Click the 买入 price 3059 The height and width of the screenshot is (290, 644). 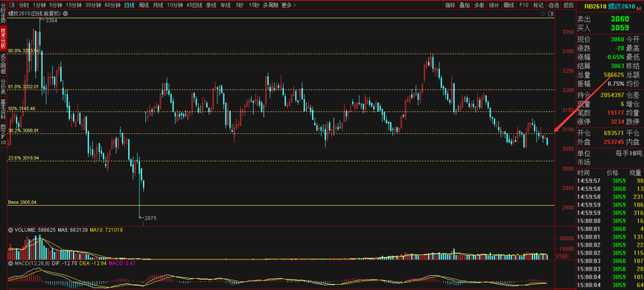point(619,28)
